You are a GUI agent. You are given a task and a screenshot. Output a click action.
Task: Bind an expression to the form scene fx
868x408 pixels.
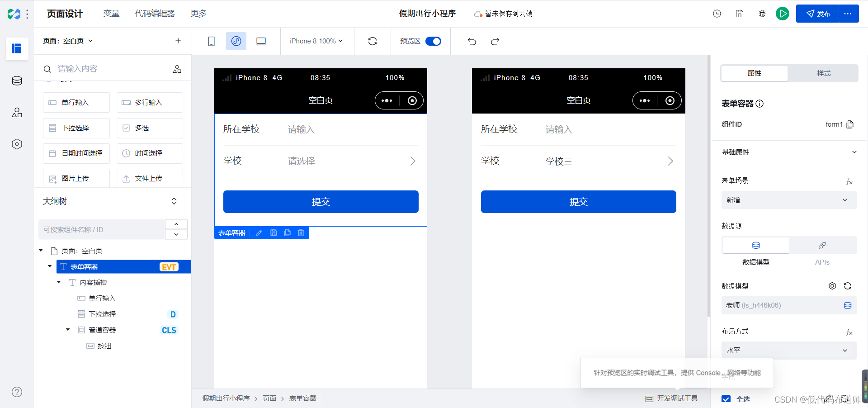[849, 182]
